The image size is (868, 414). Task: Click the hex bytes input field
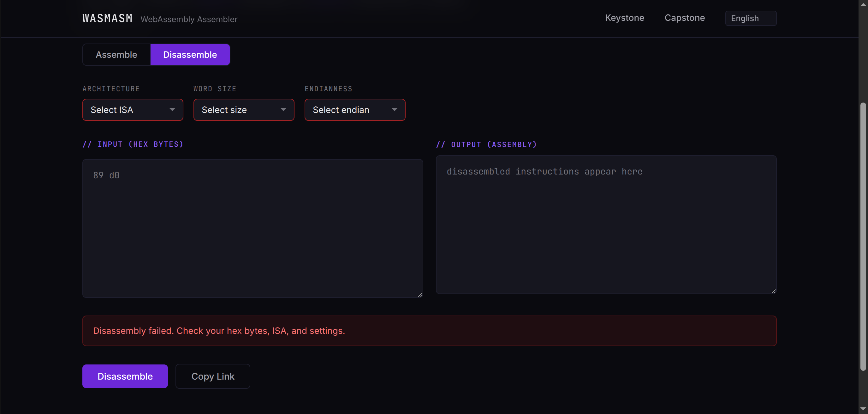pyautogui.click(x=253, y=228)
